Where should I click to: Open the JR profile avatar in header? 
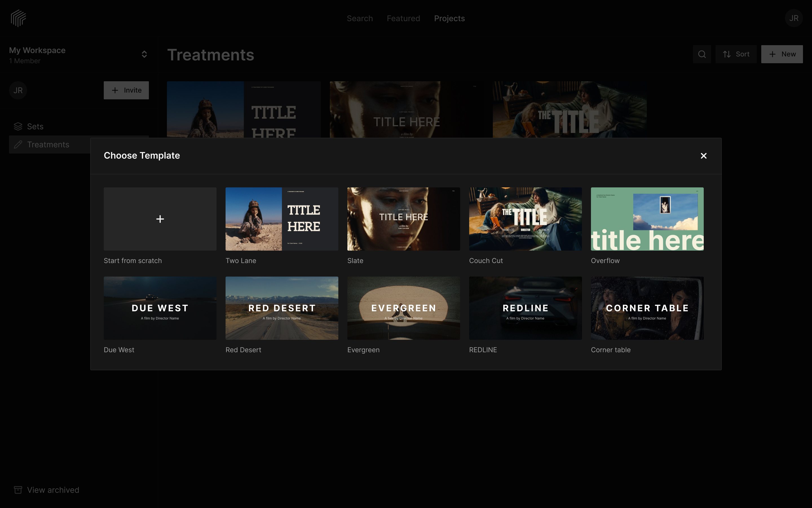click(x=794, y=18)
